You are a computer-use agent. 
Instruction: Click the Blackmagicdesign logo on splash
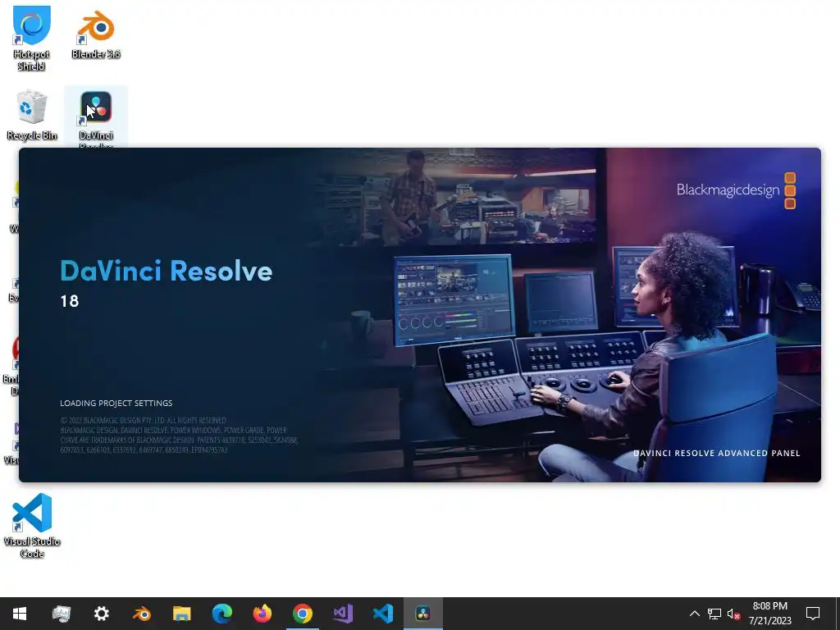[x=736, y=190]
